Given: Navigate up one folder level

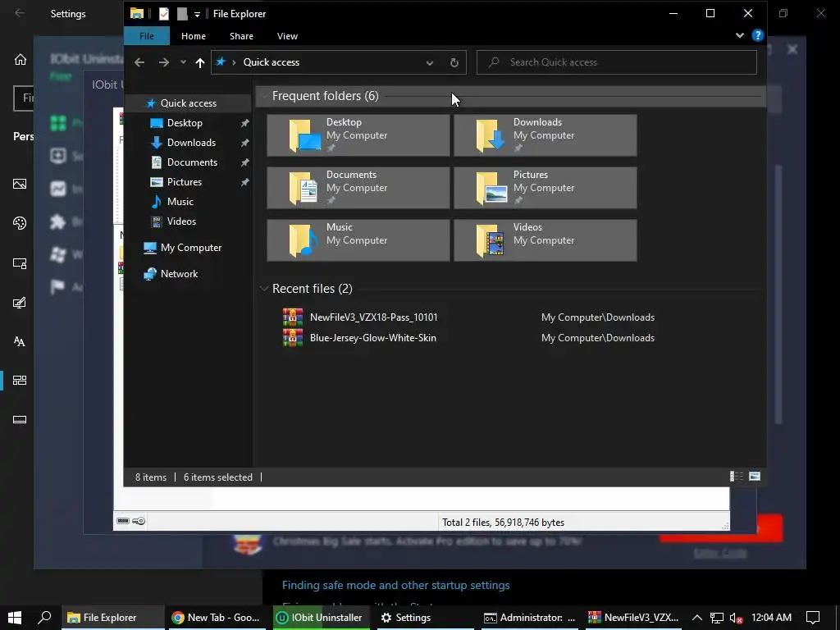Looking at the screenshot, I should 200,62.
